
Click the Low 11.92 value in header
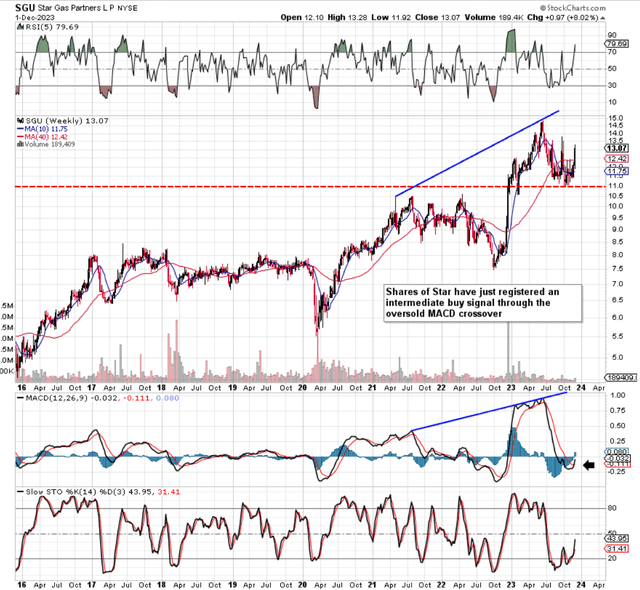point(391,18)
